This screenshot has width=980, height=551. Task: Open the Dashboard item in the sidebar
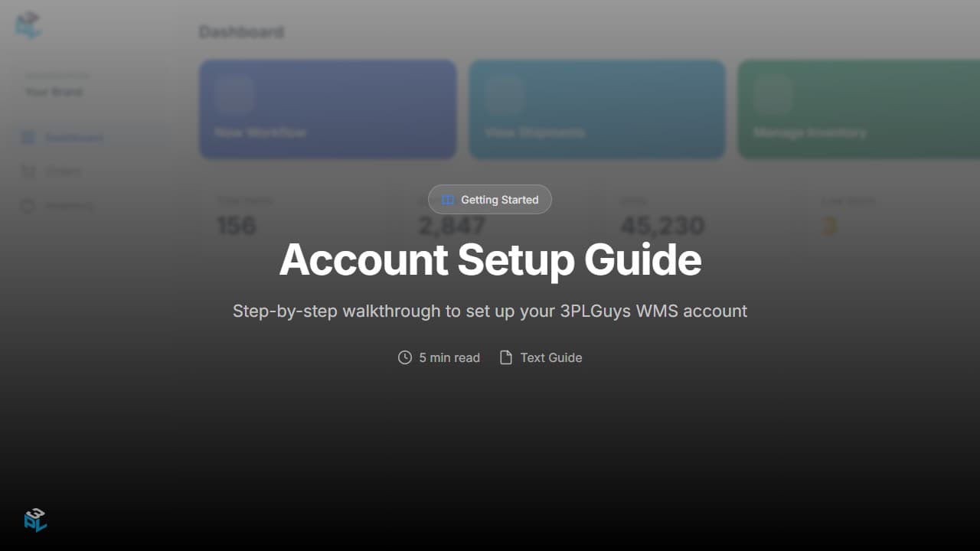pyautogui.click(x=92, y=138)
